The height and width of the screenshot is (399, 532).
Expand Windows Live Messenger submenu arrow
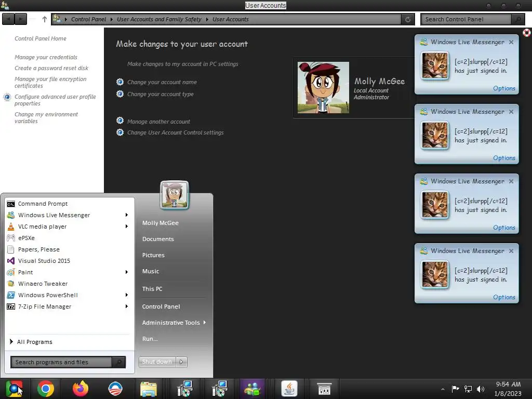127,215
